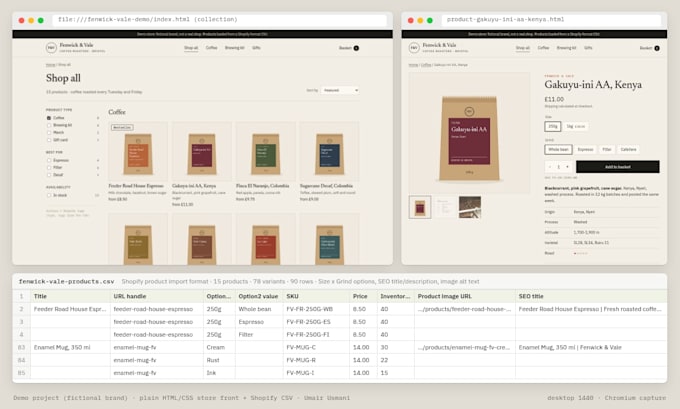Open the Sugarcane Decaf navy bag image
The width and height of the screenshot is (680, 409).
pos(329,151)
